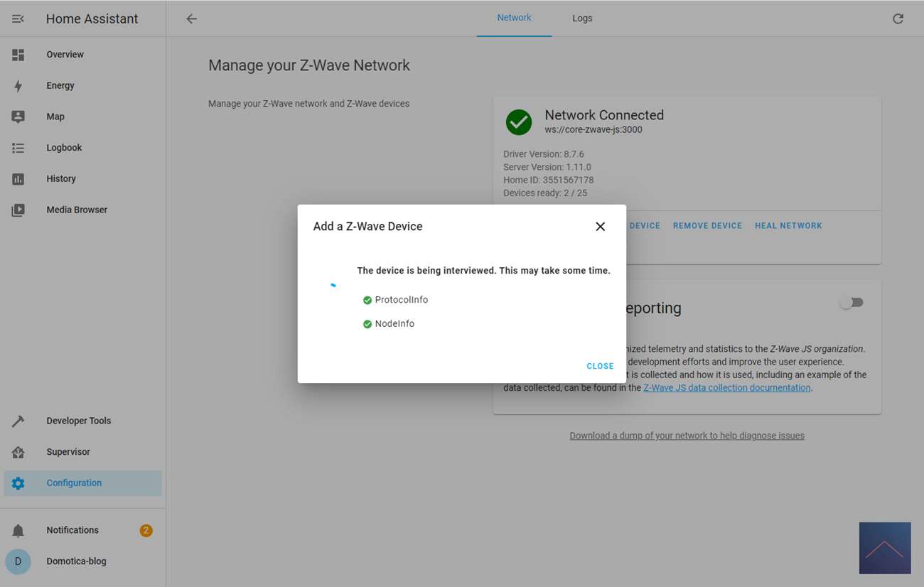
Task: Click the ProtocolInfo stage label
Action: coord(402,300)
